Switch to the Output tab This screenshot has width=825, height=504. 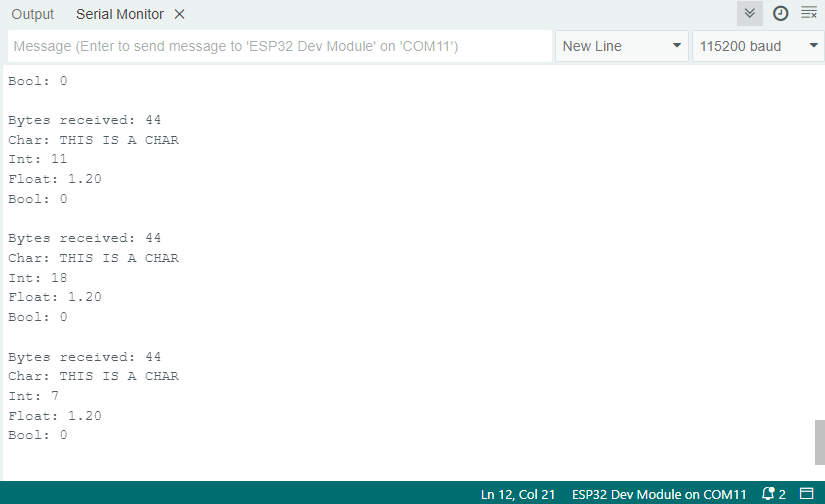click(x=33, y=15)
